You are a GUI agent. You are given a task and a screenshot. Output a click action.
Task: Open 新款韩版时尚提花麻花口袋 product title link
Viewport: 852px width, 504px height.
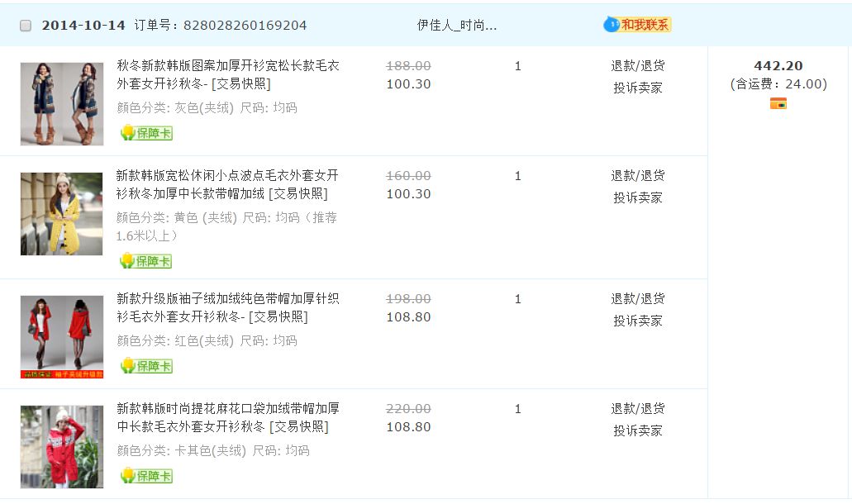[x=227, y=409]
